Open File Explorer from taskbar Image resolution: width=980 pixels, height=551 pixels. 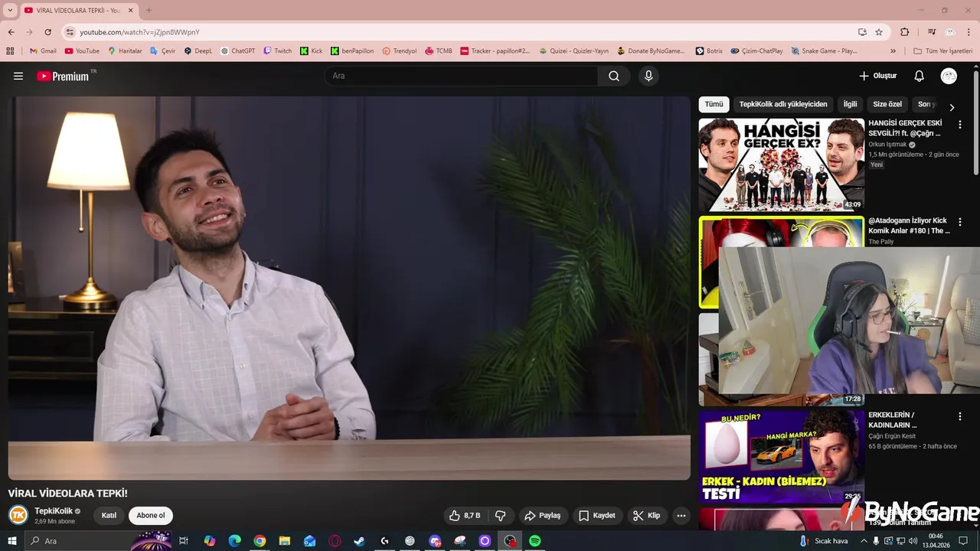284,541
